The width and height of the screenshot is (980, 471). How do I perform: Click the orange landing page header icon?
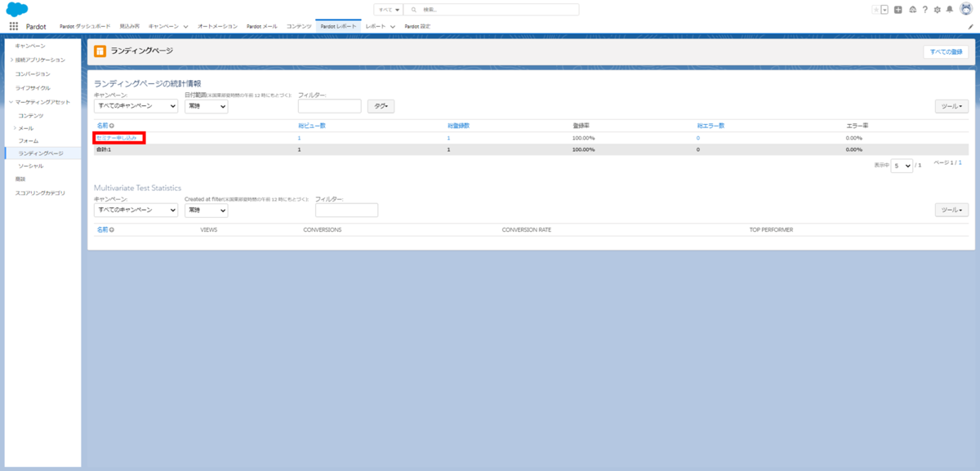tap(100, 51)
